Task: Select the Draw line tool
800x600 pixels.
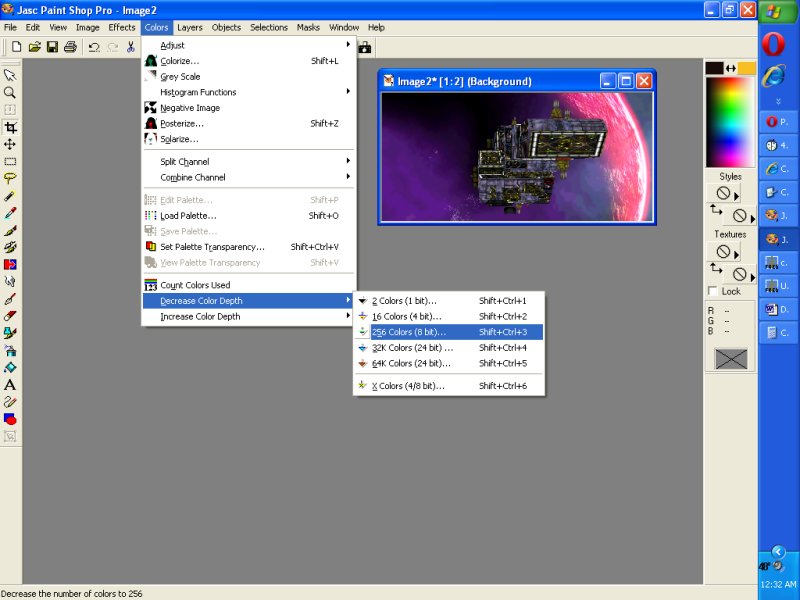Action: click(10, 402)
